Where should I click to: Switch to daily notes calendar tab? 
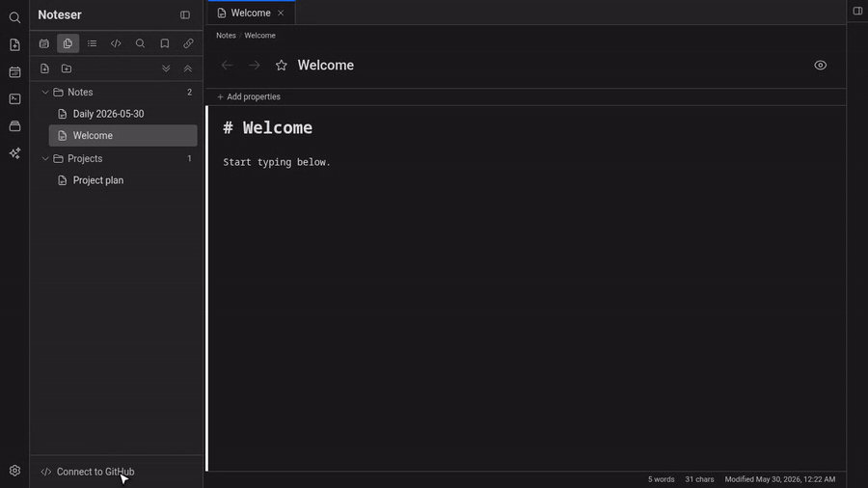click(44, 43)
